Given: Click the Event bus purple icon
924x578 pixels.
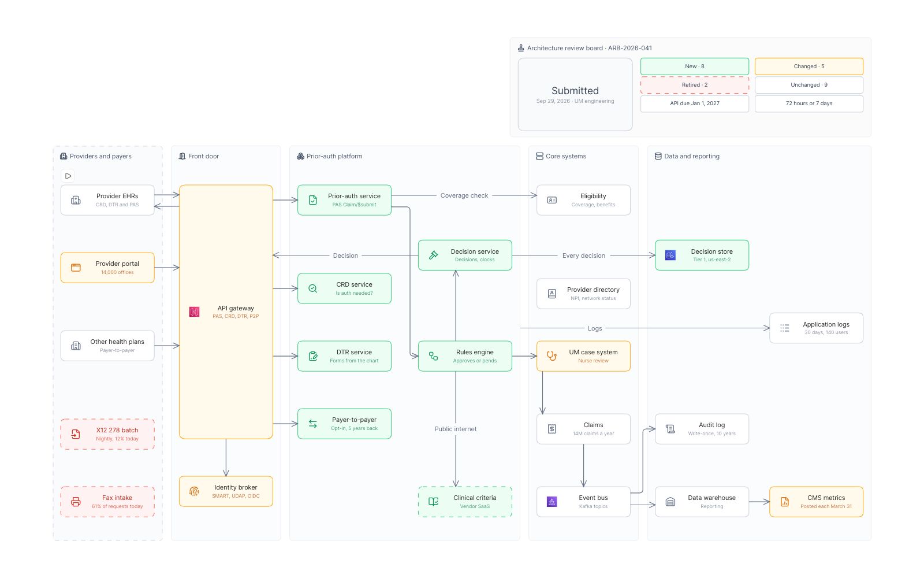Looking at the screenshot, I should click(x=552, y=502).
